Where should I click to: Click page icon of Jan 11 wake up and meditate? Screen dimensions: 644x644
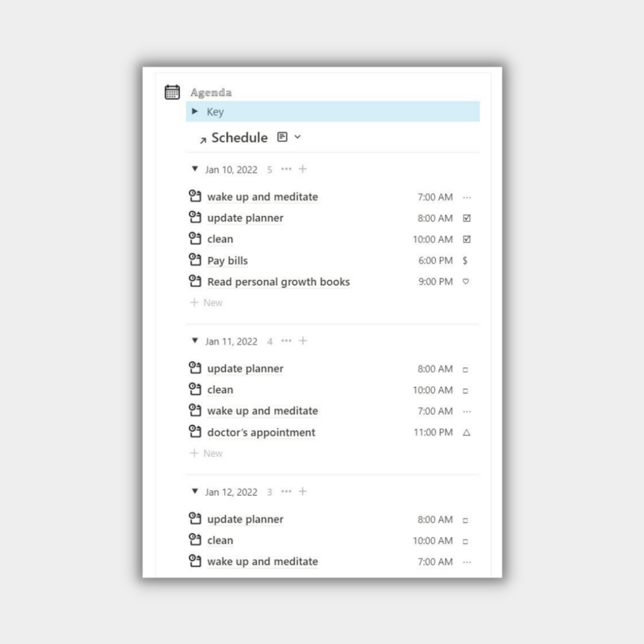click(x=195, y=410)
